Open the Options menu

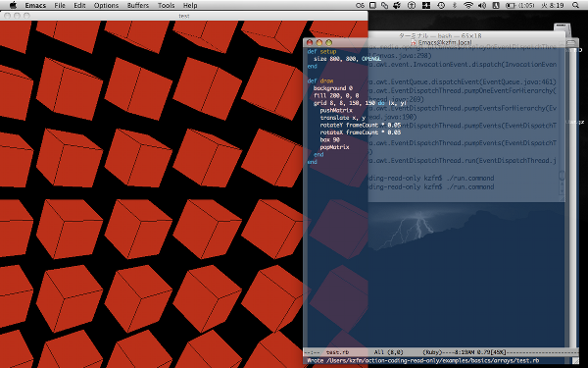[x=106, y=5]
